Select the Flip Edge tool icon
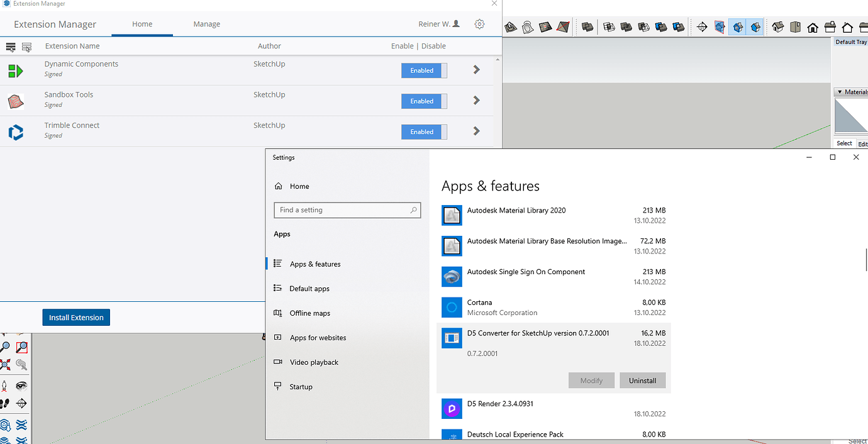 563,27
